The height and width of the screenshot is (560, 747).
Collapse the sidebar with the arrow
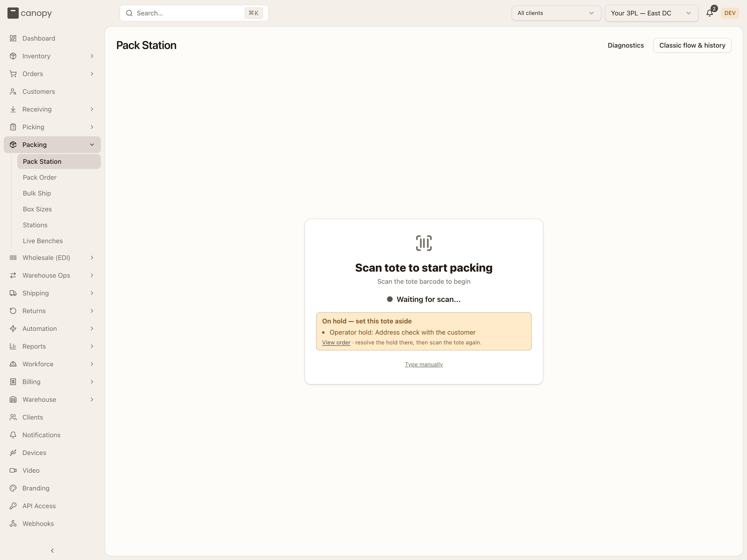click(x=52, y=550)
